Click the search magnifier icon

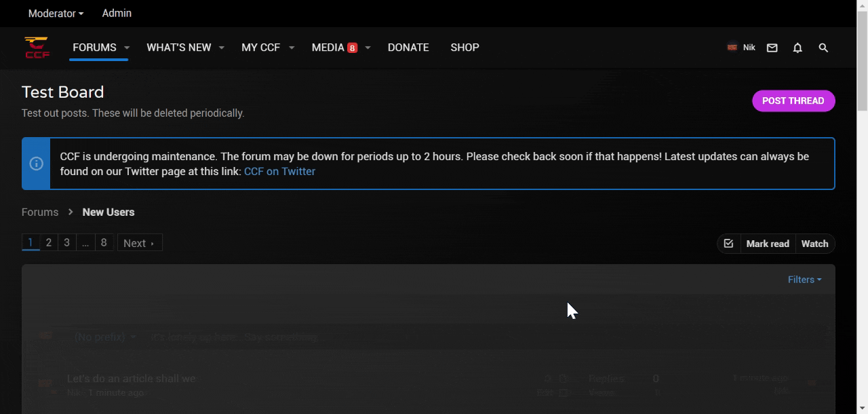pyautogui.click(x=823, y=48)
